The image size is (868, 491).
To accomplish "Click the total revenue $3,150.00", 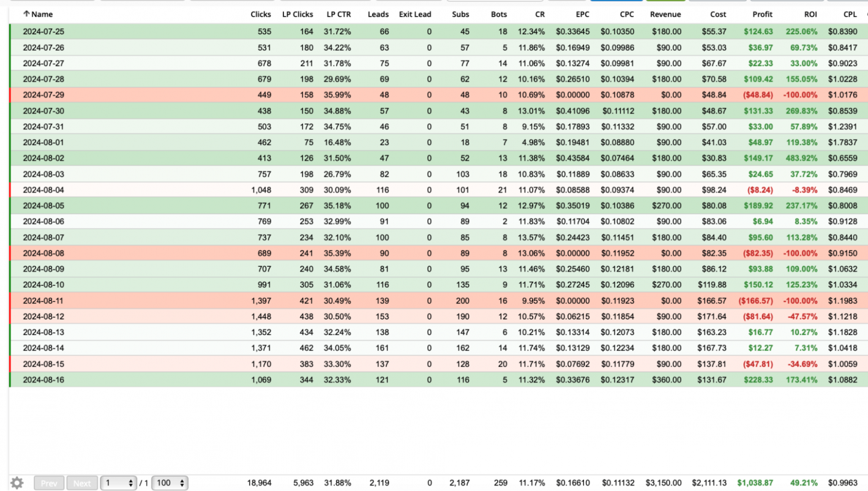I will click(x=663, y=483).
